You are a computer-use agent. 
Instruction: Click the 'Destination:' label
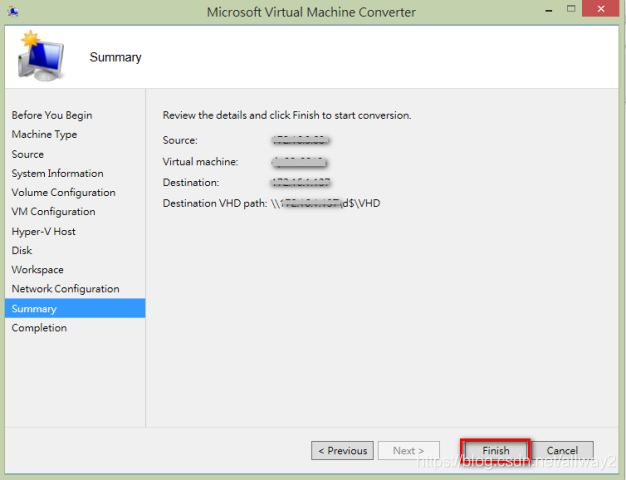[x=191, y=182]
